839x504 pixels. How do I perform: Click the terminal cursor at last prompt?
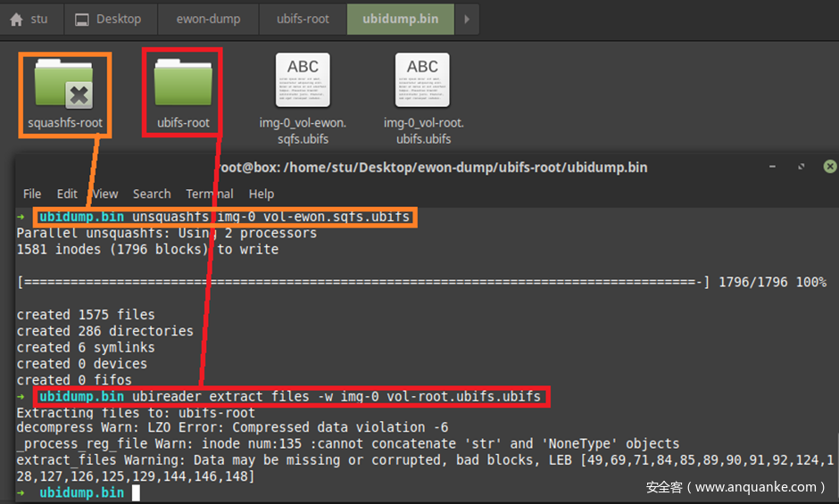pos(136,492)
